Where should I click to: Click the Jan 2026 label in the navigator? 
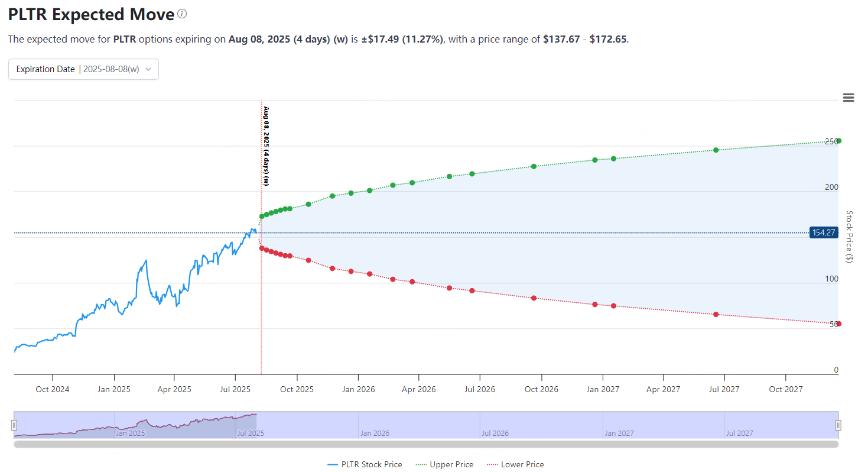[375, 434]
